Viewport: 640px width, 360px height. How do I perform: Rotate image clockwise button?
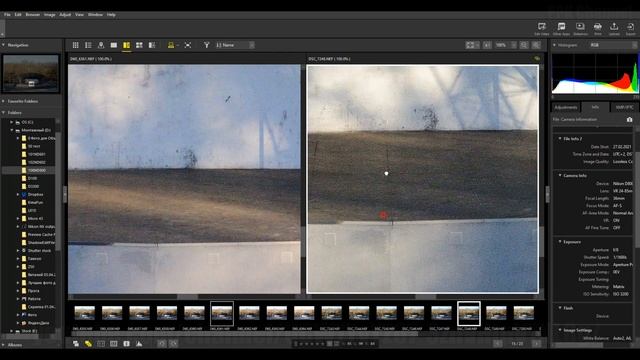173,344
